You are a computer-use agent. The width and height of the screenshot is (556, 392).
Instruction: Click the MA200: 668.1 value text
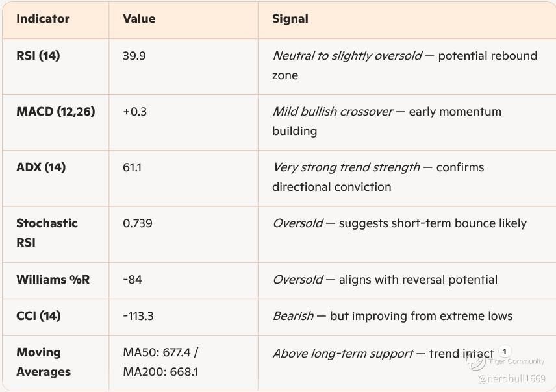pyautogui.click(x=160, y=372)
